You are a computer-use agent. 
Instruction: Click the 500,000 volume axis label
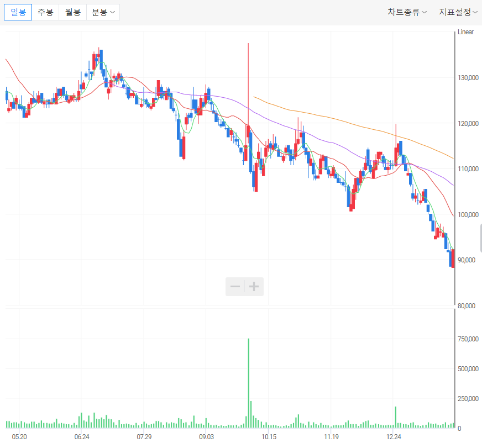coord(468,368)
